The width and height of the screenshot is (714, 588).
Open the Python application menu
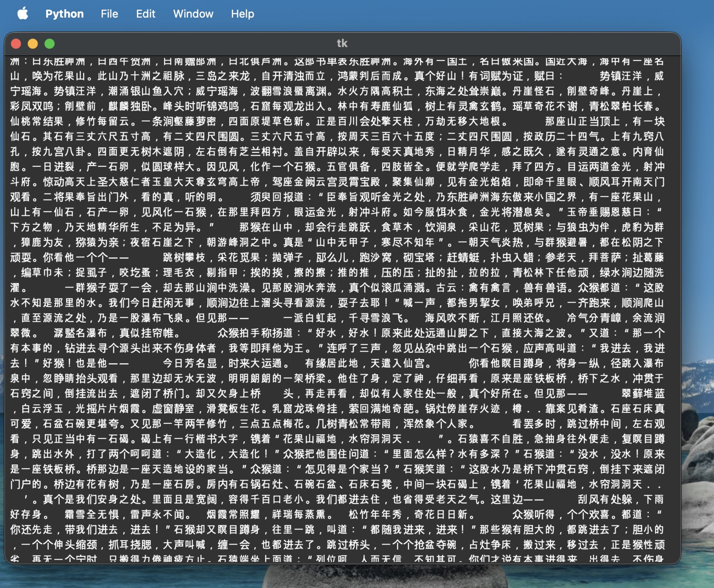pyautogui.click(x=64, y=14)
